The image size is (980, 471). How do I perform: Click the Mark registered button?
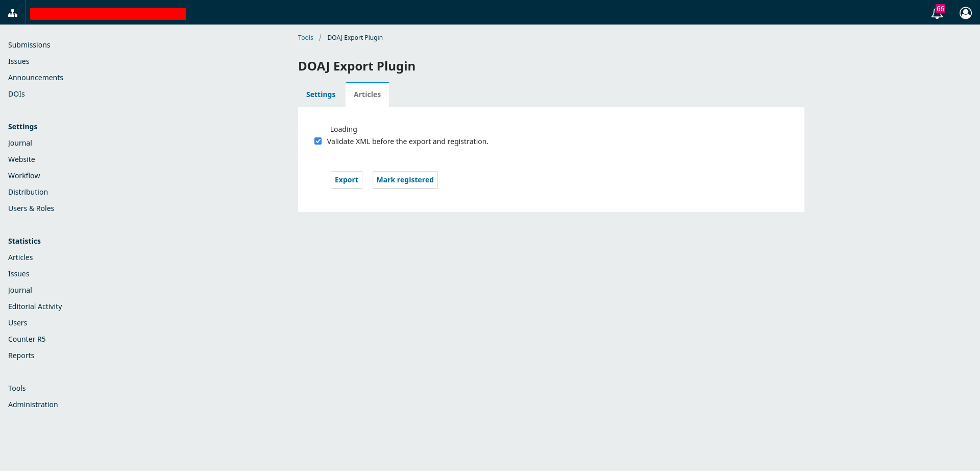(x=405, y=180)
